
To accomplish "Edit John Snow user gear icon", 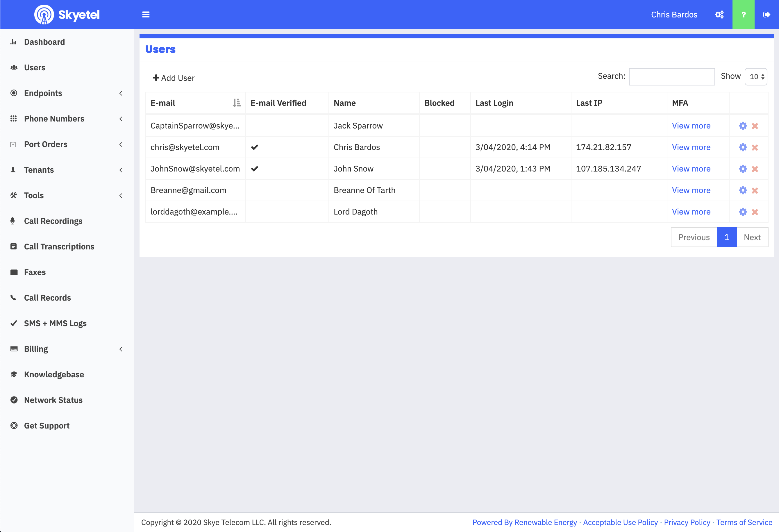I will coord(743,169).
